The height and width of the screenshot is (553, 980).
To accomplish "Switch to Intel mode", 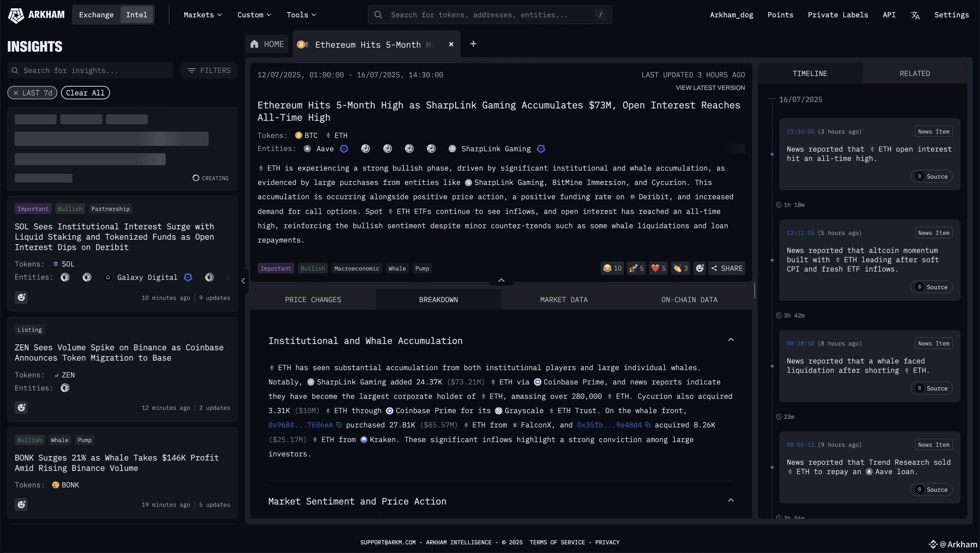I will tap(137, 15).
